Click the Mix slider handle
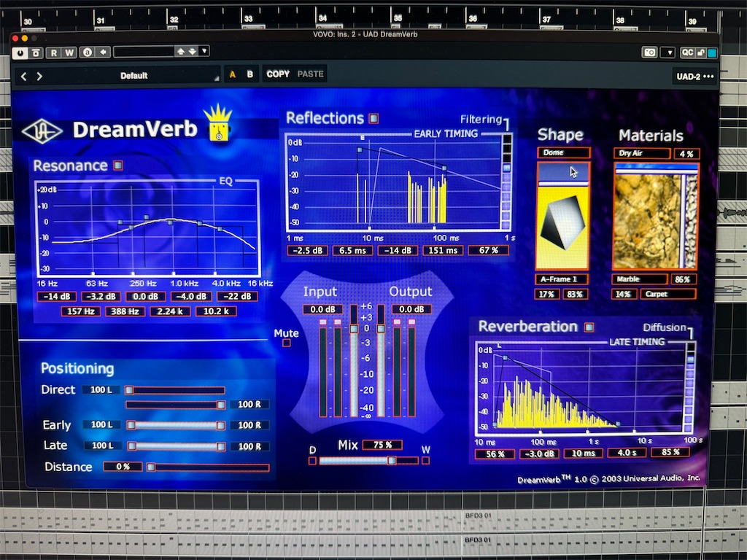This screenshot has height=560, width=747. pyautogui.click(x=391, y=461)
